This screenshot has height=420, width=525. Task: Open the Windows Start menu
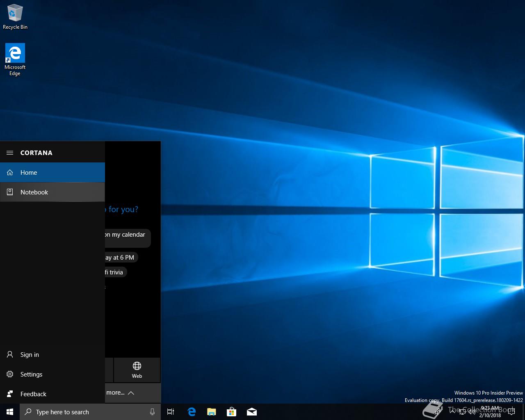10,412
